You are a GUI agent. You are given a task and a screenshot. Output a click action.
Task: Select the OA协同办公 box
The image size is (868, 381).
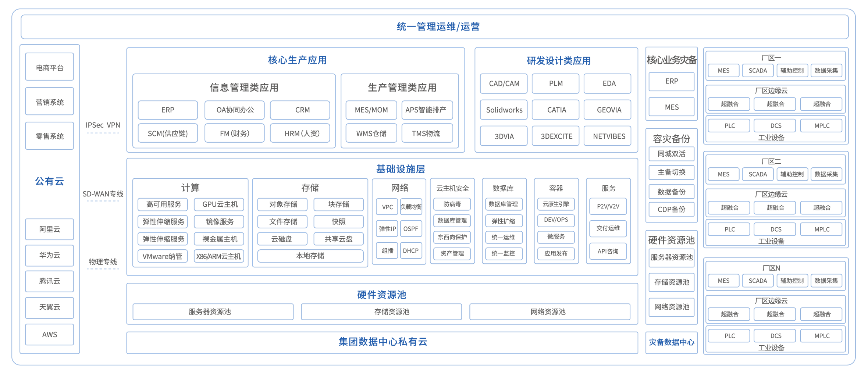click(235, 110)
